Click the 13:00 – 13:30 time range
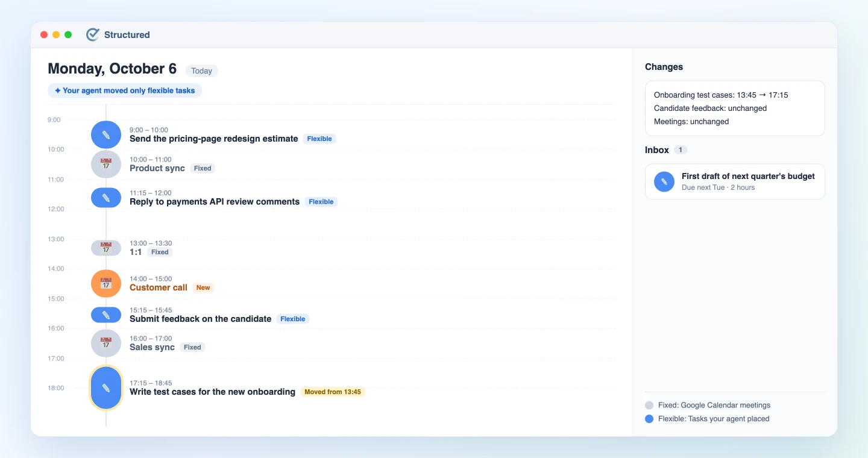Screen dimensions: 868x458 pyautogui.click(x=151, y=243)
